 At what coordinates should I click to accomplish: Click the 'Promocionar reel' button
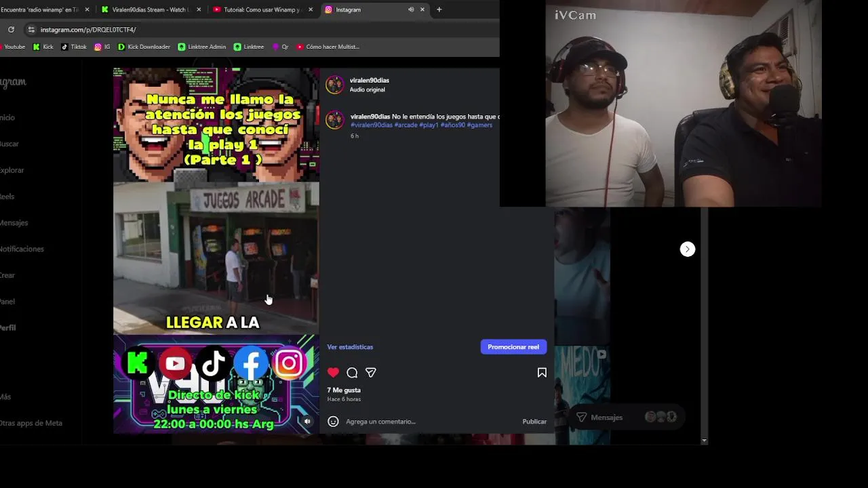pos(513,347)
